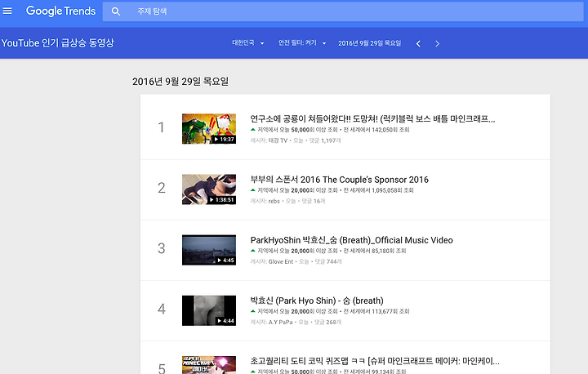The image size is (588, 374).
Task: Click the search magnifier icon
Action: (116, 11)
